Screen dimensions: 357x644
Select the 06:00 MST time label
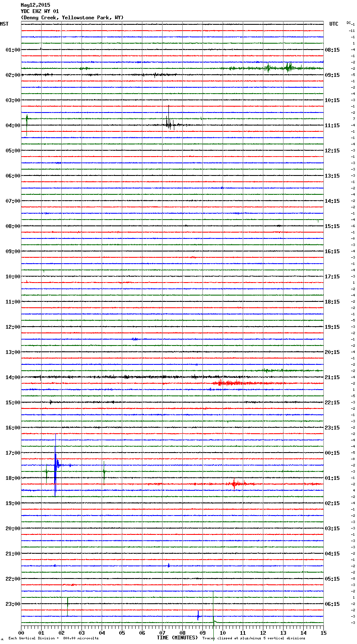tap(13, 176)
